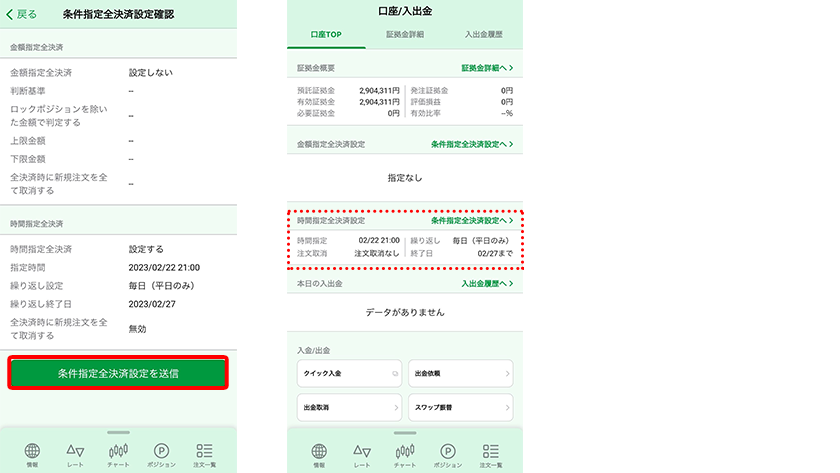
Task: Click the 指定なし text on the right screen
Action: (405, 178)
